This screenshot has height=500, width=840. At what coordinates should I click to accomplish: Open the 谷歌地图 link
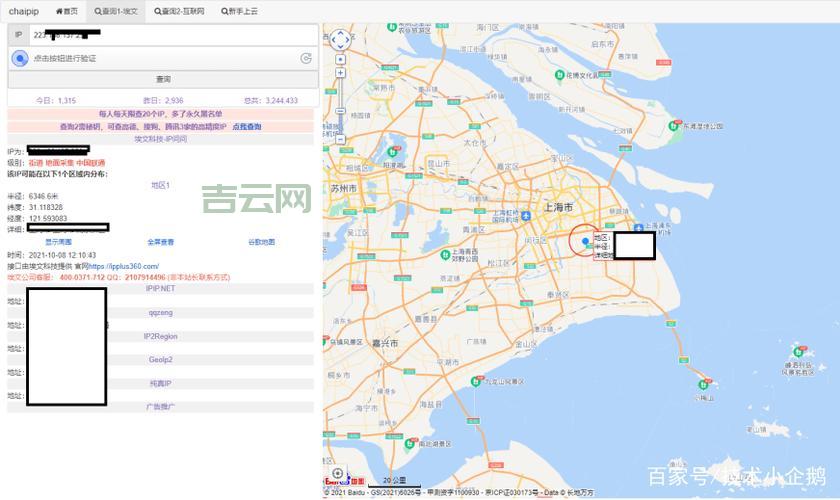click(x=261, y=242)
